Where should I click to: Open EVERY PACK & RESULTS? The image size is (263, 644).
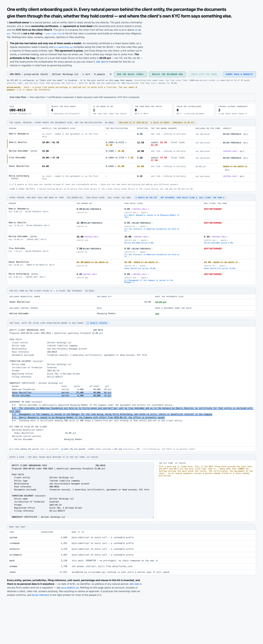(239, 74)
